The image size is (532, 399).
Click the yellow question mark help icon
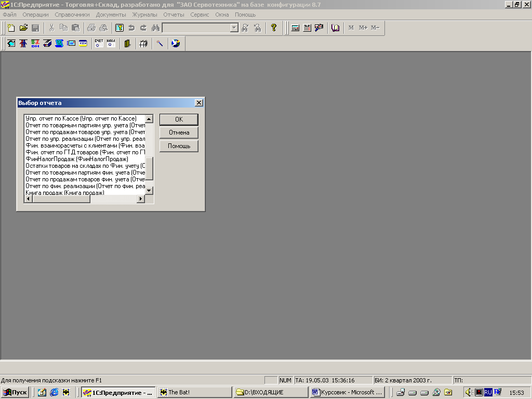click(x=274, y=28)
